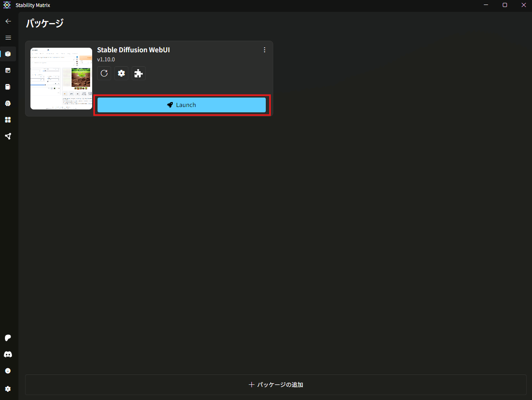Click the Stable Diffusion WebUI preview thumbnail
532x400 pixels.
pos(61,79)
